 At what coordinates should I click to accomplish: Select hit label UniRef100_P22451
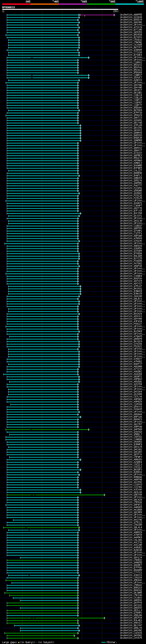click(131, 188)
